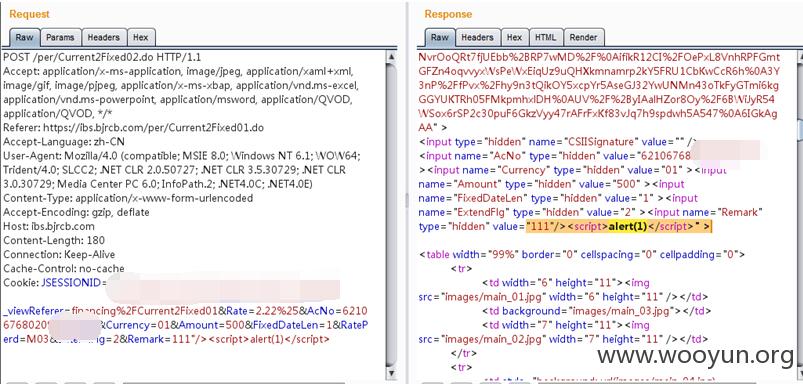This screenshot has height=384, width=803.
Task: Click the "Content-Length: 180" header
Action: point(54,241)
